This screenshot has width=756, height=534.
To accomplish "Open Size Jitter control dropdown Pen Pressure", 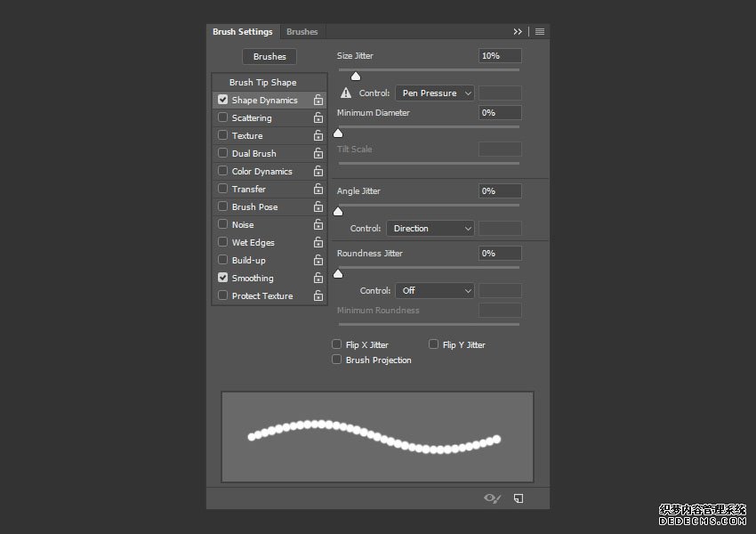I will pos(435,93).
